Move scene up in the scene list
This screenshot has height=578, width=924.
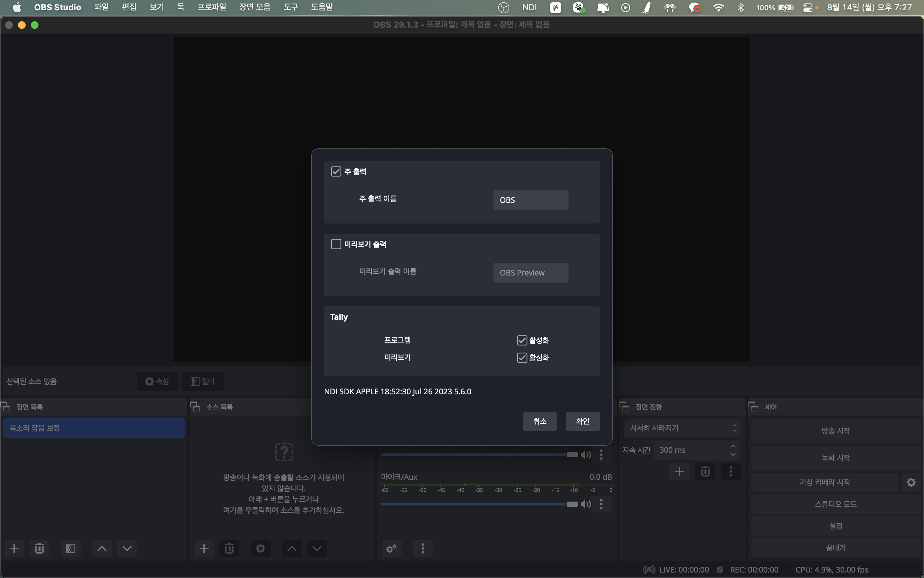[102, 548]
